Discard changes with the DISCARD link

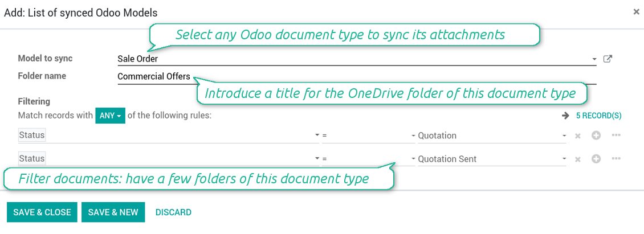173,212
